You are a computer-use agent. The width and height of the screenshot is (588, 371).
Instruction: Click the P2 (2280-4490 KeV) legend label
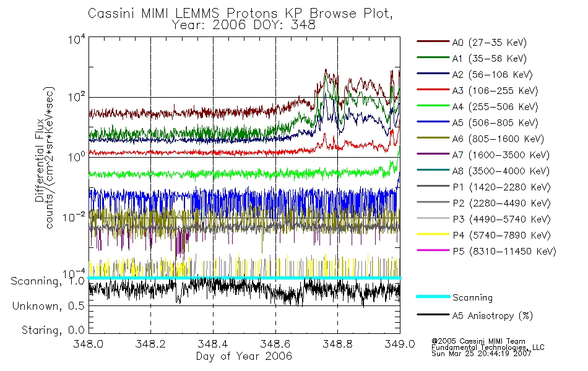tap(501, 203)
